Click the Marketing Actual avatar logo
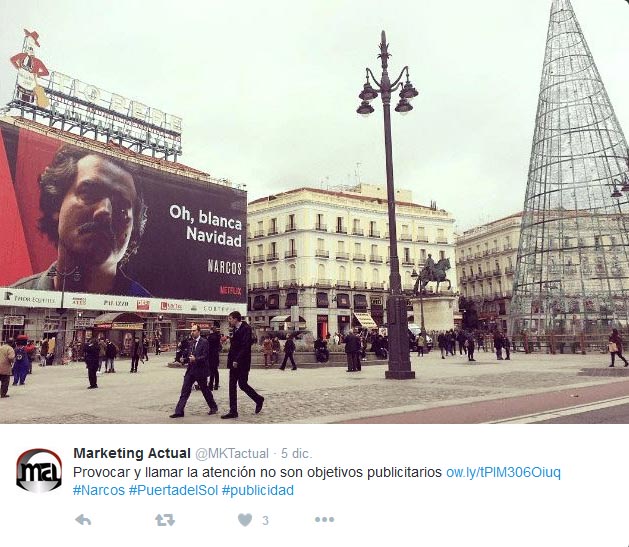The height and width of the screenshot is (547, 629). pyautogui.click(x=39, y=471)
